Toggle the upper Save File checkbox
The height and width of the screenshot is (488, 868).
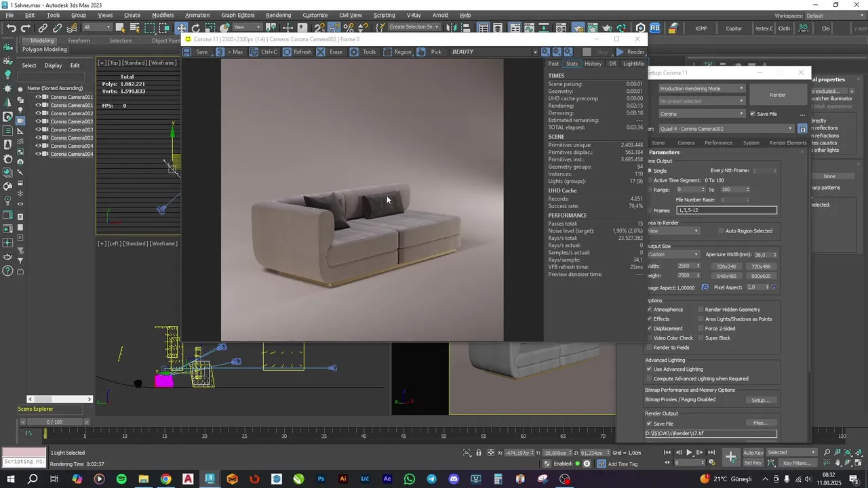(752, 114)
